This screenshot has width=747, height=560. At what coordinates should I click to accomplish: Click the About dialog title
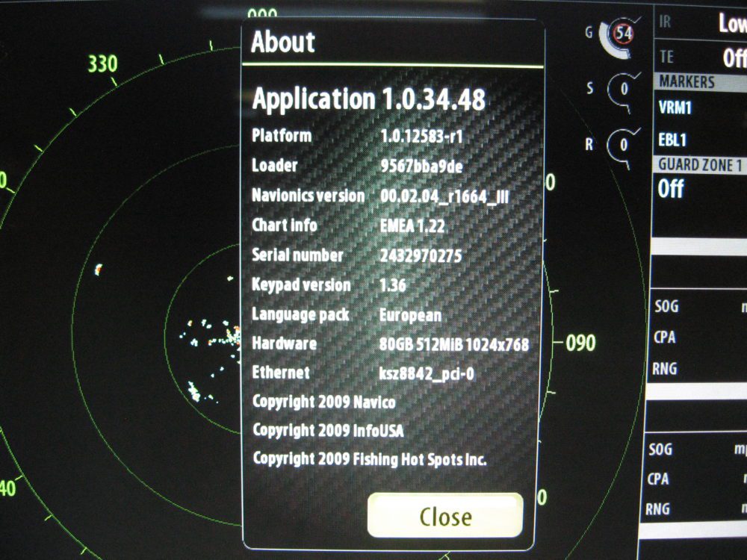click(x=283, y=42)
